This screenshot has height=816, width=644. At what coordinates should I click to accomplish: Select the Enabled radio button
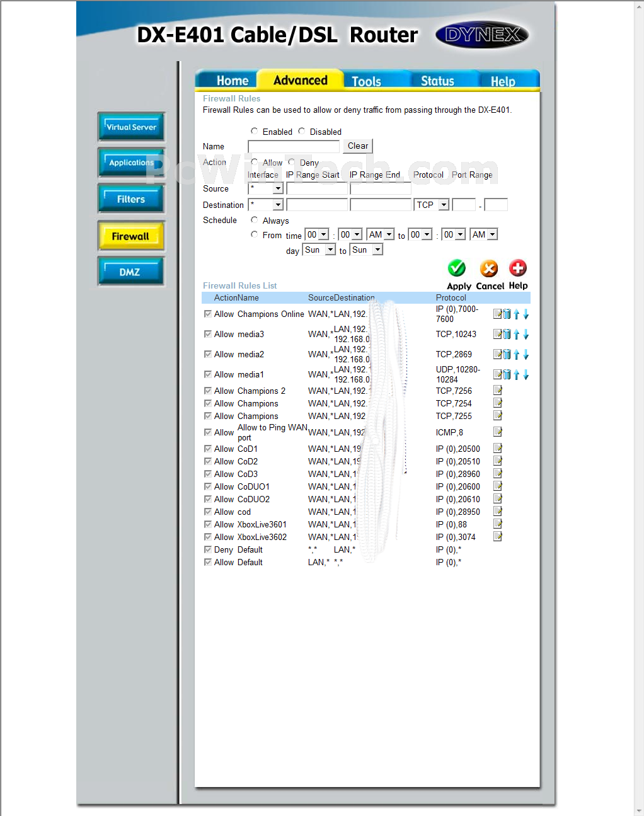[x=254, y=131]
